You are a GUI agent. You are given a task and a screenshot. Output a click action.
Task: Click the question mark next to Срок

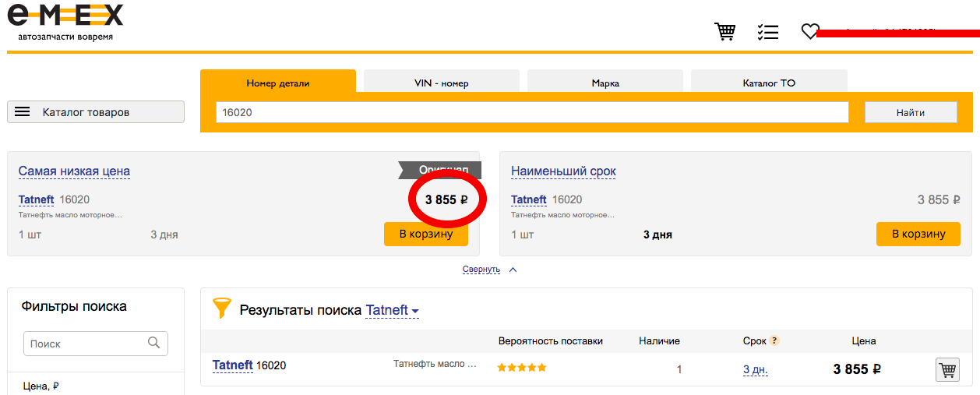[x=774, y=340]
